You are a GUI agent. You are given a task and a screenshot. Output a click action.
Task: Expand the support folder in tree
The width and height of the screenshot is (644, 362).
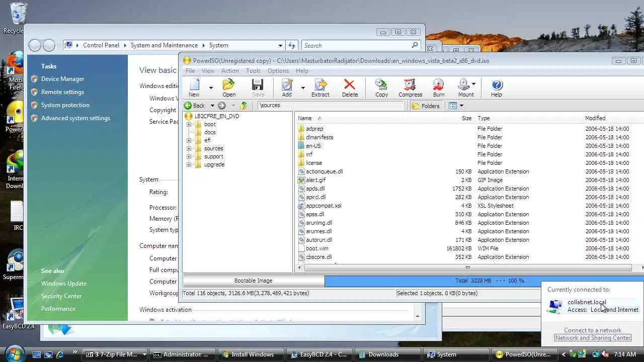pyautogui.click(x=189, y=156)
